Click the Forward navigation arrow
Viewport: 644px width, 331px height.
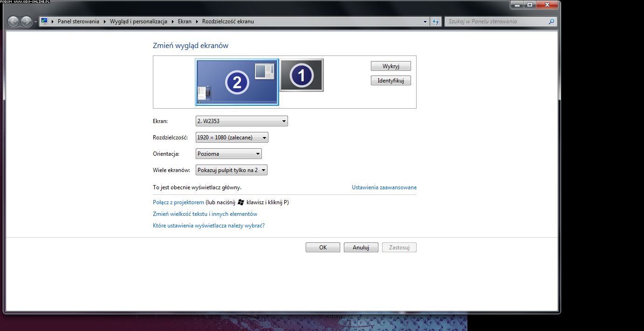(26, 21)
